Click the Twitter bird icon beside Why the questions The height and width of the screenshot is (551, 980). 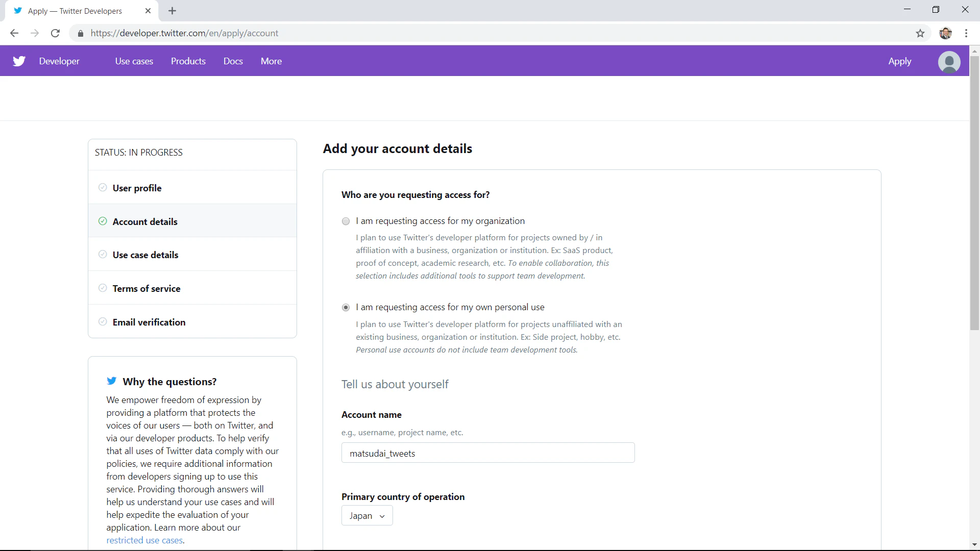[x=111, y=381]
